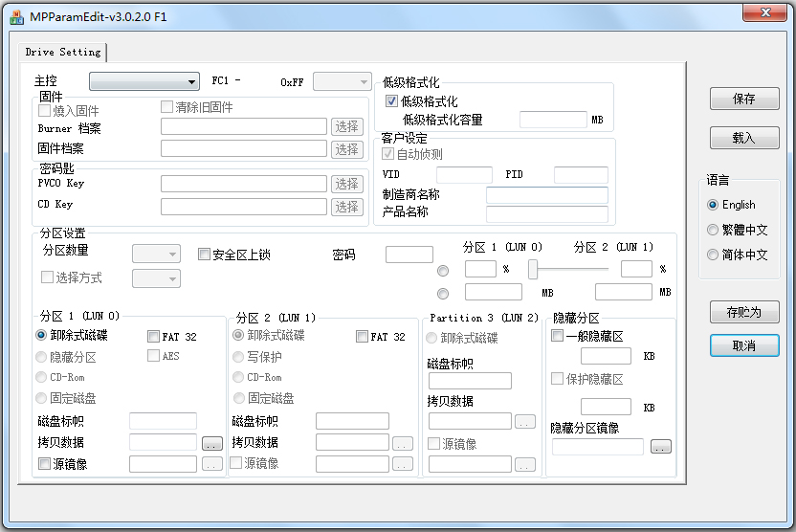This screenshot has height=532, width=796.
Task: Click the 保存 save button
Action: (x=744, y=99)
